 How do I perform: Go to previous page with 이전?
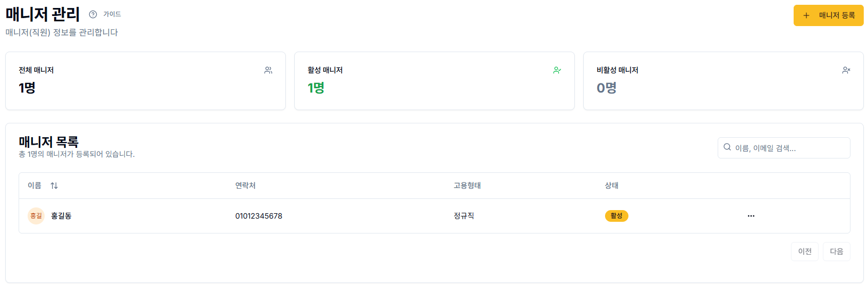[805, 252]
